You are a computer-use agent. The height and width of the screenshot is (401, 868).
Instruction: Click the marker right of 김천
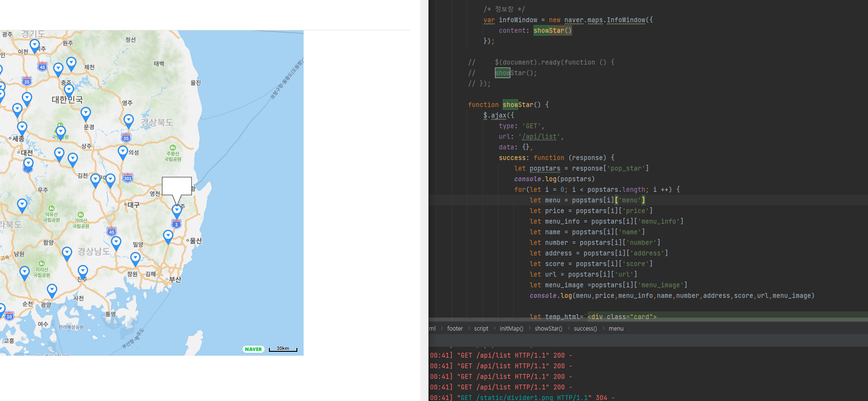[x=95, y=180]
